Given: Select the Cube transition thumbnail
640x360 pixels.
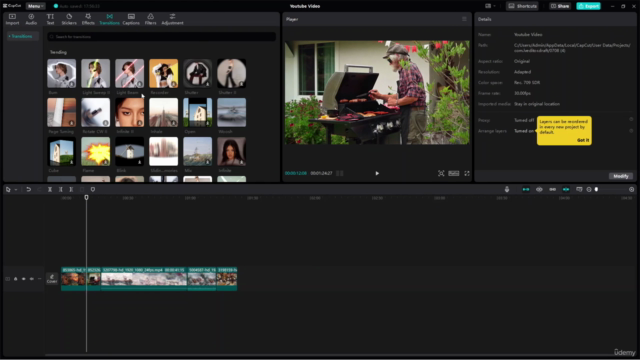Looking at the screenshot, I should (62, 151).
